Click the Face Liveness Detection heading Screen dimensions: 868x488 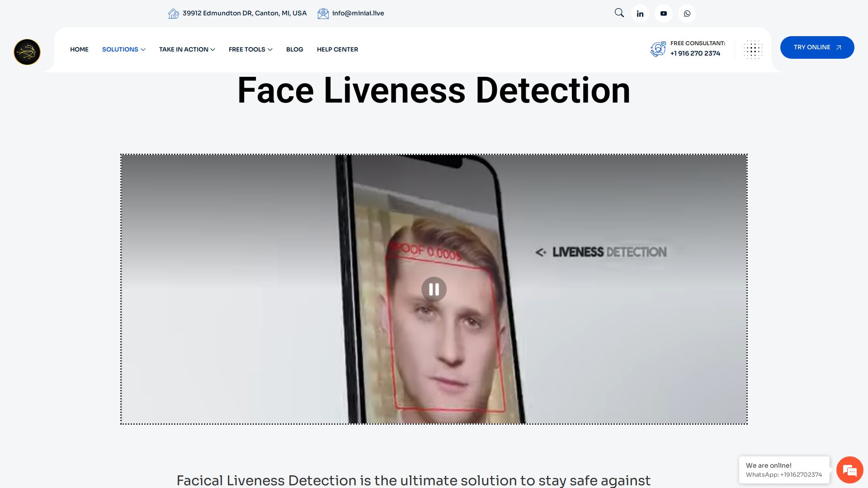click(x=434, y=90)
